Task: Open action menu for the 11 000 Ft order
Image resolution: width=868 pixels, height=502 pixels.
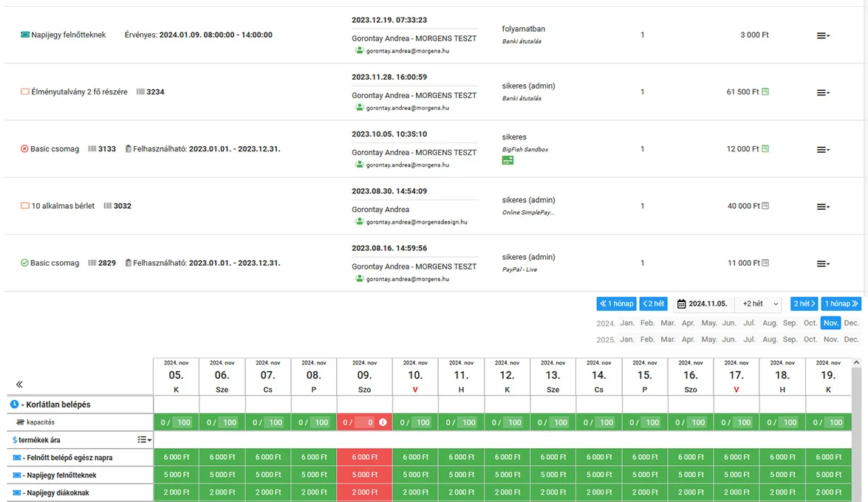Action: (823, 264)
